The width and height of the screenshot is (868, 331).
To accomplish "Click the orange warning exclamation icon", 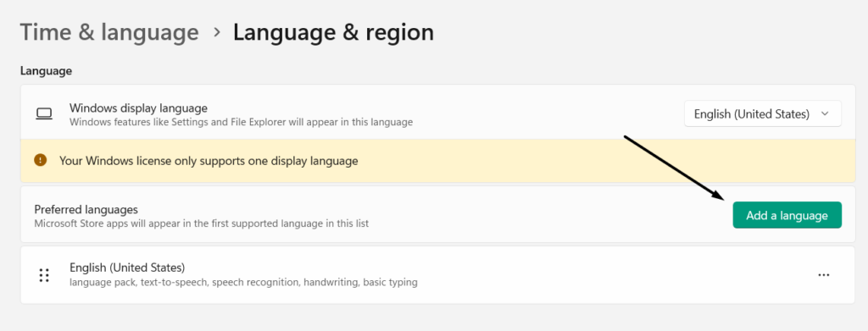I will pos(41,160).
